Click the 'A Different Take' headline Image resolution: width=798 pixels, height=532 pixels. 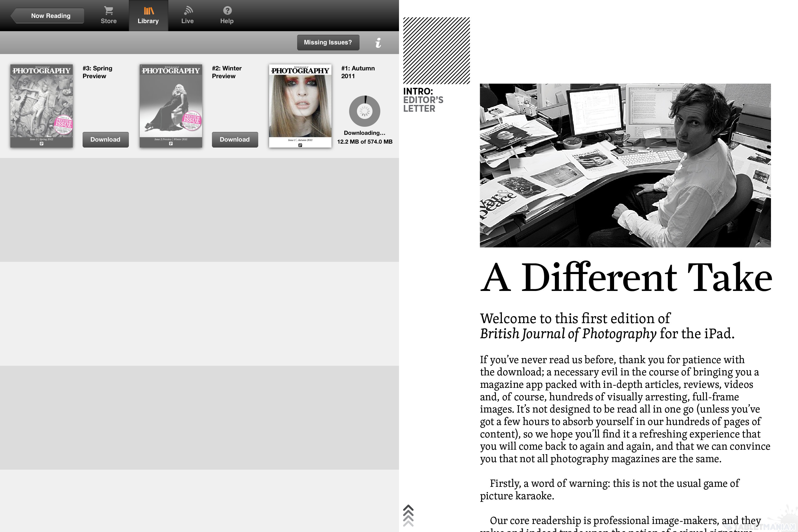point(626,277)
